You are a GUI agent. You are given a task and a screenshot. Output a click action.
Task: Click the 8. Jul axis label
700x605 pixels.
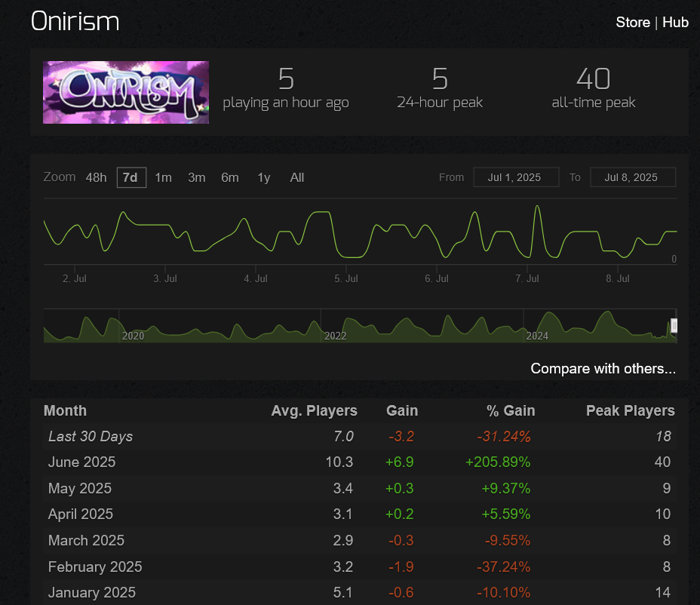point(618,278)
